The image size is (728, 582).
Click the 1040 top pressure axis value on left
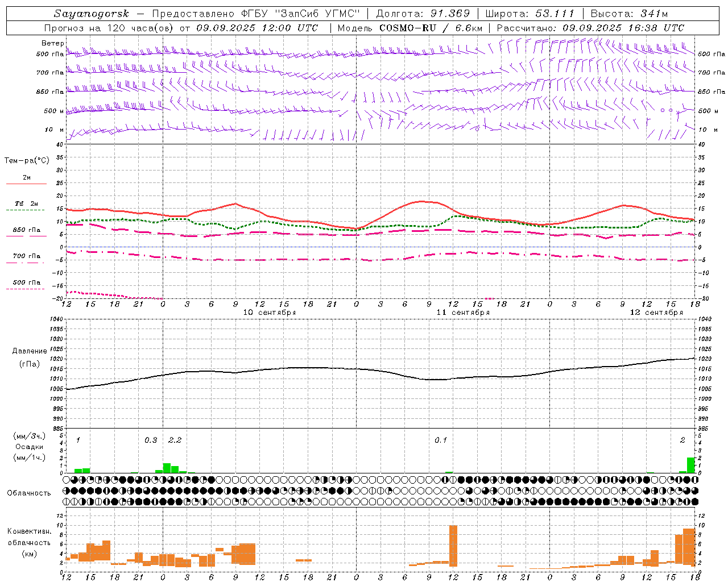coord(56,319)
